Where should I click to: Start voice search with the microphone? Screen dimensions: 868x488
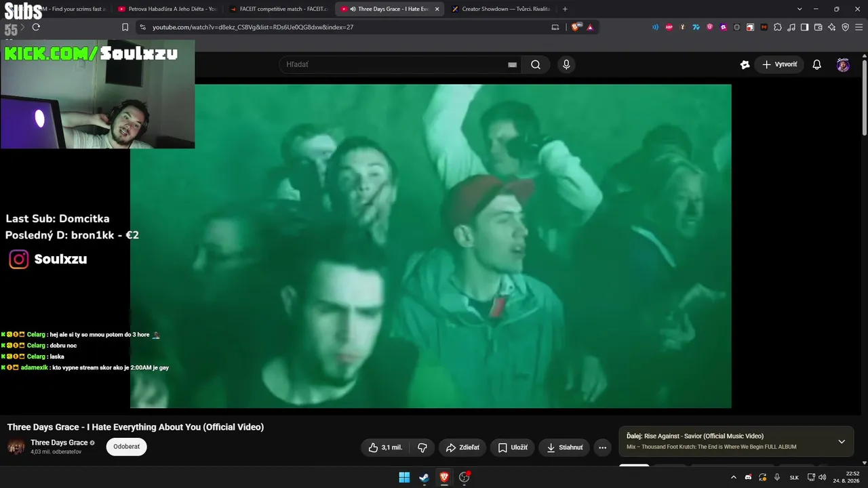tap(566, 64)
